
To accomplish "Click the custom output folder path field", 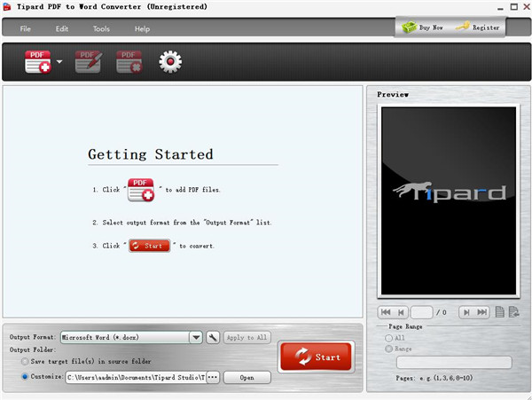I will coord(136,378).
